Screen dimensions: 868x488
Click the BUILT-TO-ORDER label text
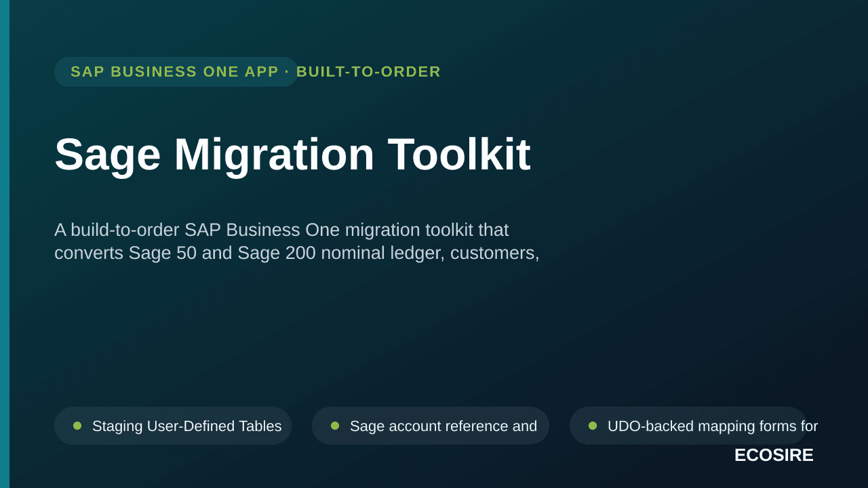coord(369,72)
